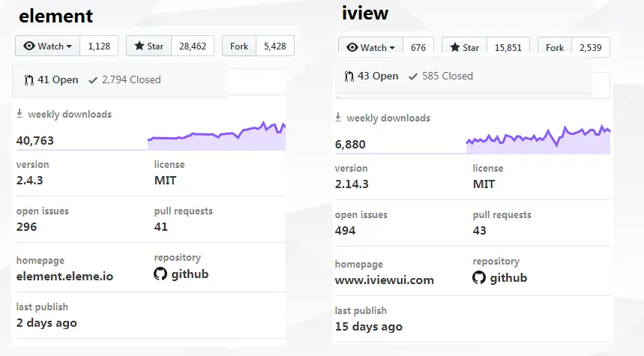Select iview's '15 days ago' publish text
The width and height of the screenshot is (644, 356).
[369, 327]
